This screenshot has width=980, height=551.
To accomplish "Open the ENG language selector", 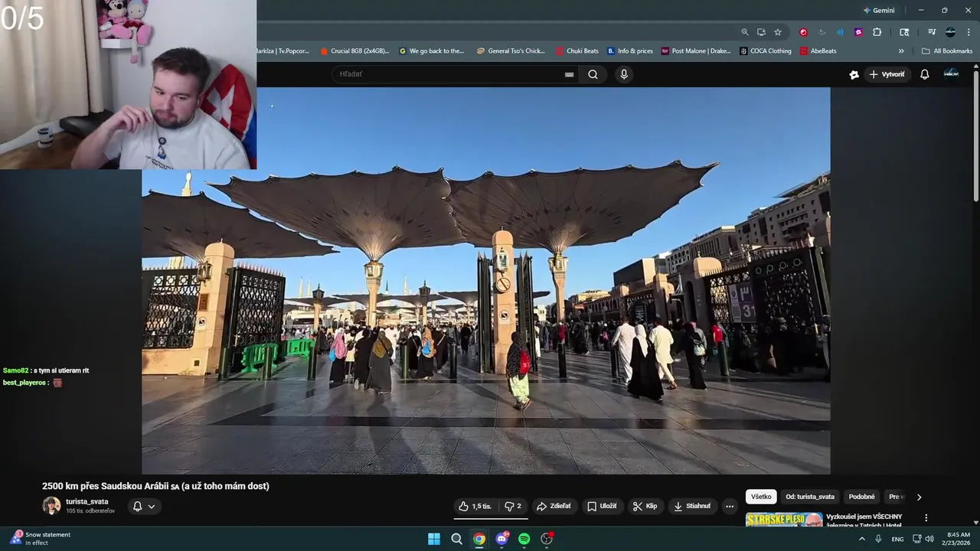I will click(897, 539).
